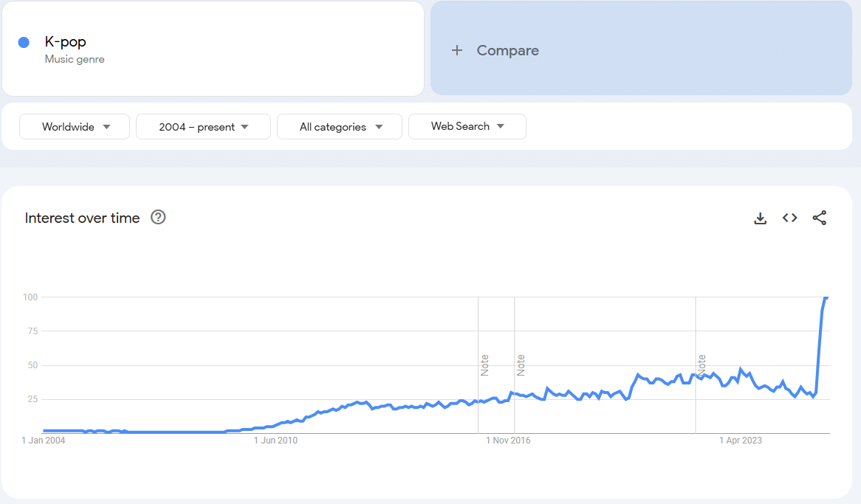Click the 1 Apr 2023 axis label
The height and width of the screenshot is (504, 861).
741,441
